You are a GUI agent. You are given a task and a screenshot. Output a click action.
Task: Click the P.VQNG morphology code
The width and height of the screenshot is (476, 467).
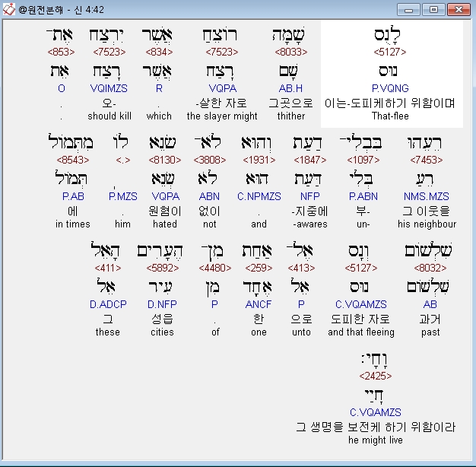click(390, 89)
